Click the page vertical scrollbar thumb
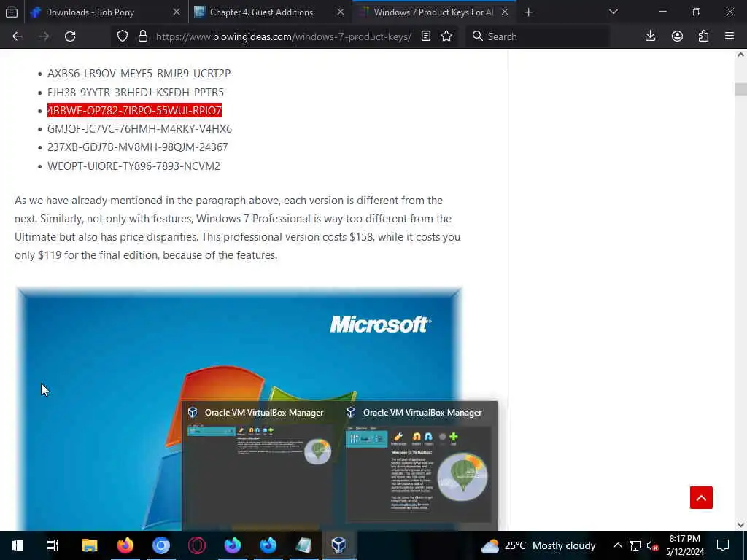This screenshot has height=560, width=747. tap(740, 89)
